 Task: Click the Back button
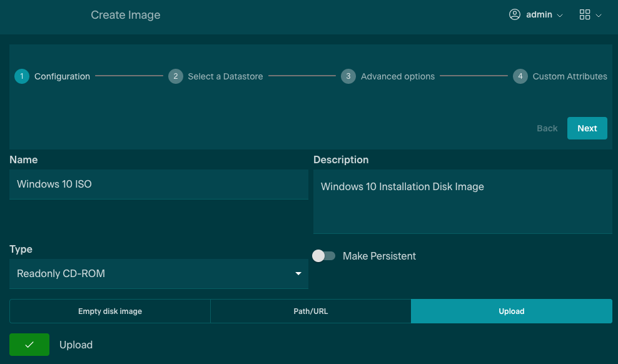point(547,128)
